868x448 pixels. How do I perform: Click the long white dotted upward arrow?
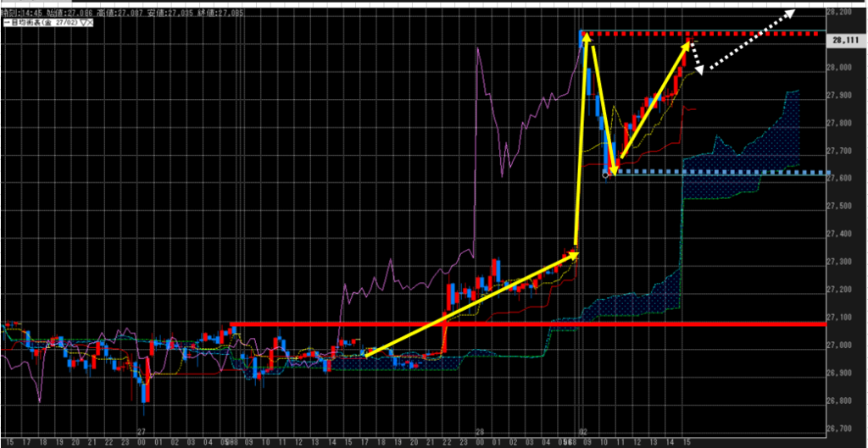pos(750,39)
